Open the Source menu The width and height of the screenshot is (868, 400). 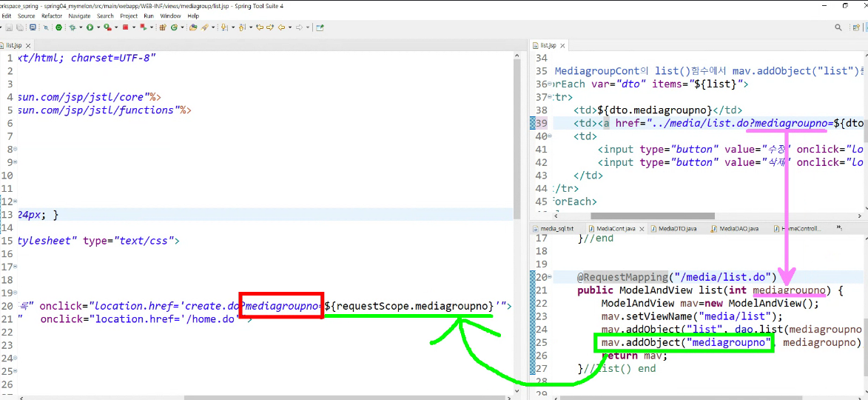click(26, 16)
